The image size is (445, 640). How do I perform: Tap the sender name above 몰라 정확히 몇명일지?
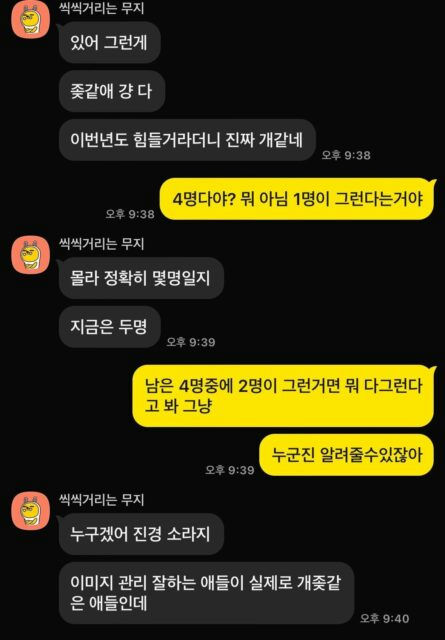pyautogui.click(x=102, y=244)
